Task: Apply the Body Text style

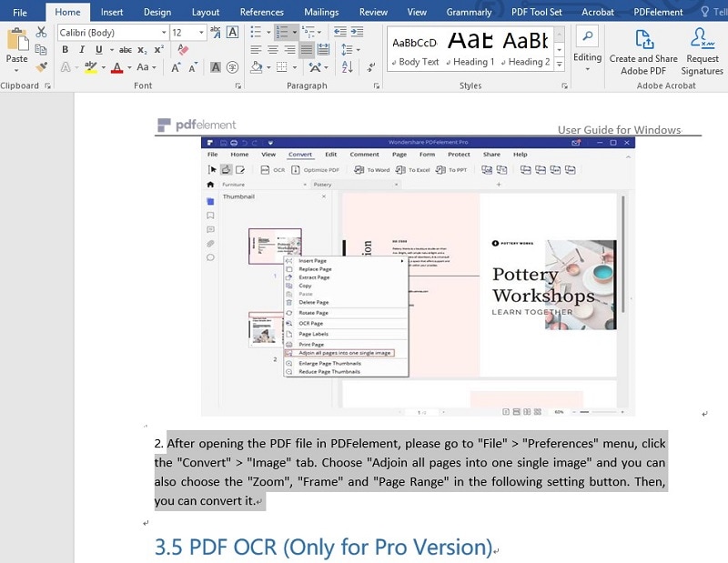Action: (x=415, y=50)
